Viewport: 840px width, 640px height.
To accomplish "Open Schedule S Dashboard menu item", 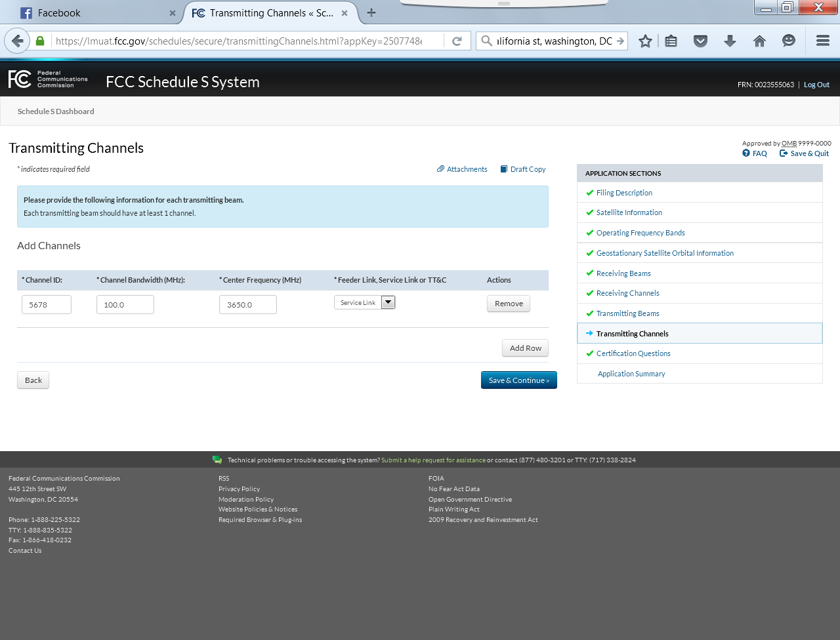I will click(x=56, y=111).
